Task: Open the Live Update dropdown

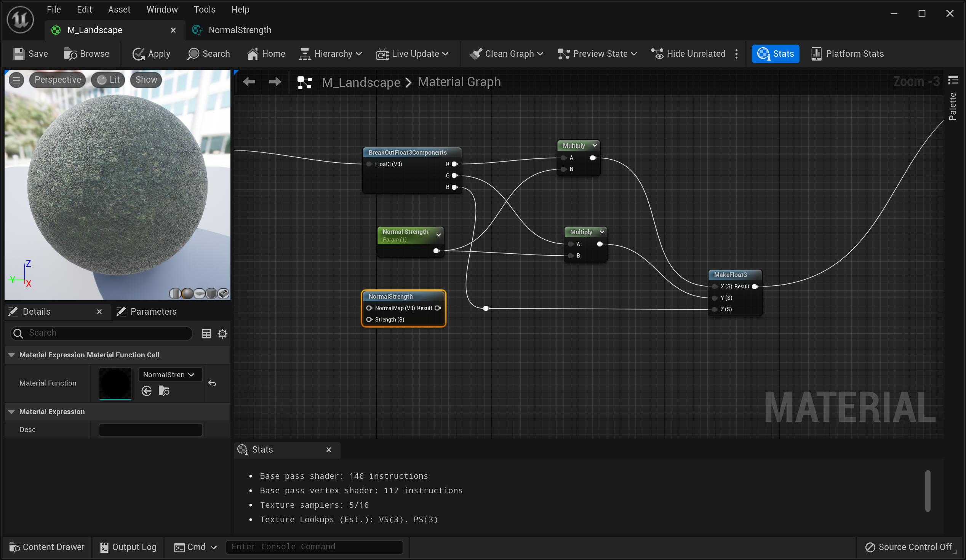Action: (x=413, y=54)
